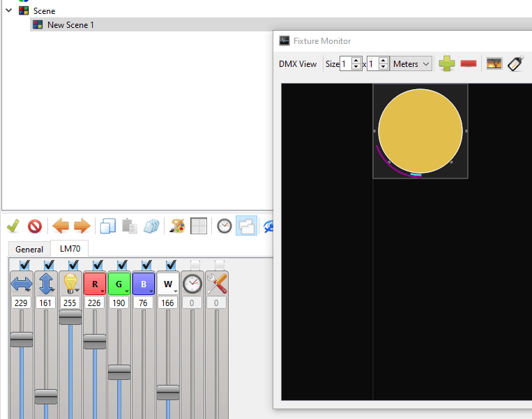Choose monitor background picture icon
Image resolution: width=532 pixels, height=419 pixels.
click(494, 63)
